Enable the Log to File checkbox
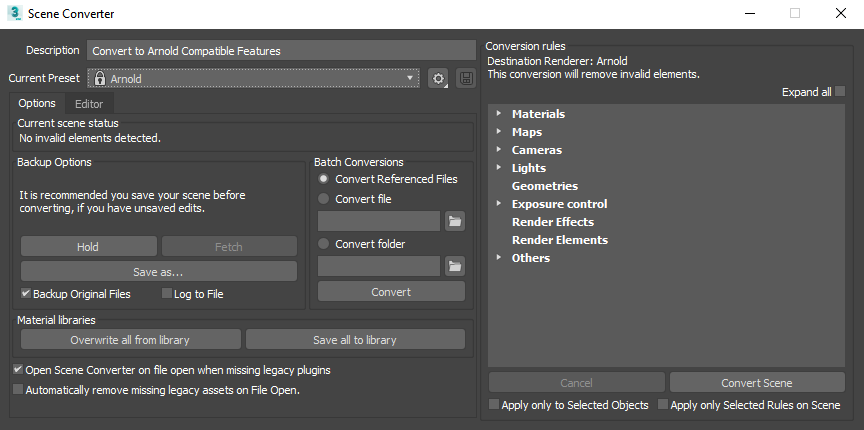The width and height of the screenshot is (864, 430). (167, 294)
